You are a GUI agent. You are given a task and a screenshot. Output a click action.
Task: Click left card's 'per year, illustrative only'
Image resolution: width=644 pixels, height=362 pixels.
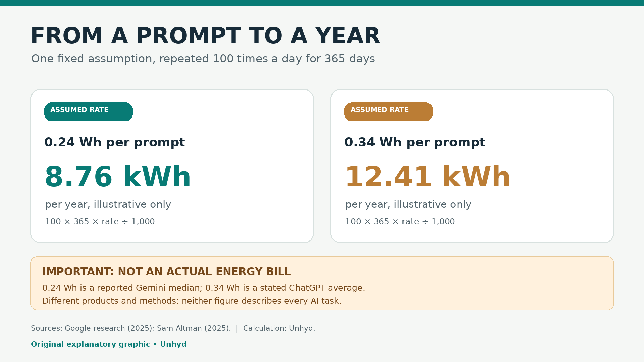click(x=108, y=204)
